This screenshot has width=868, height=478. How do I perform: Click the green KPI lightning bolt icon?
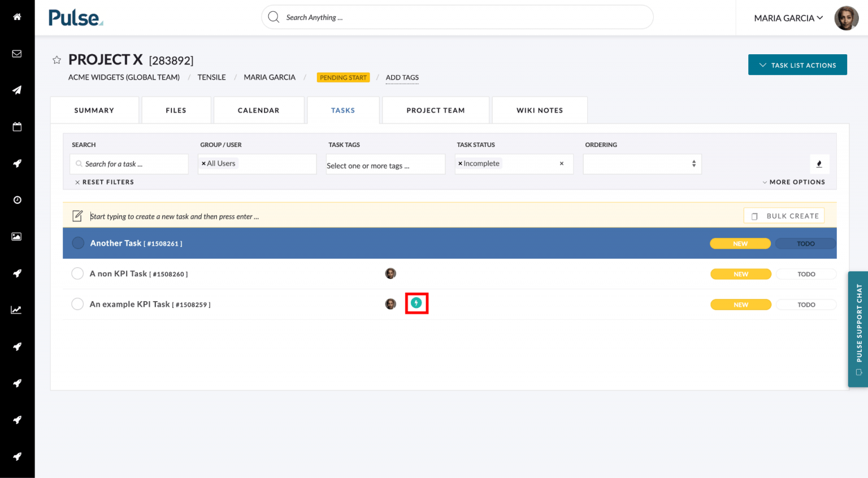tap(416, 303)
